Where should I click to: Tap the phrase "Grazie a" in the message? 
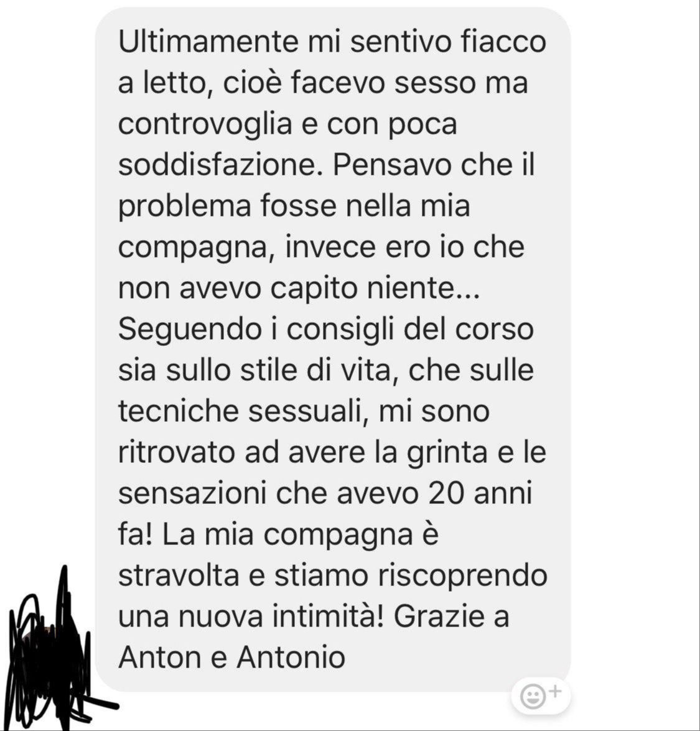coord(452,616)
